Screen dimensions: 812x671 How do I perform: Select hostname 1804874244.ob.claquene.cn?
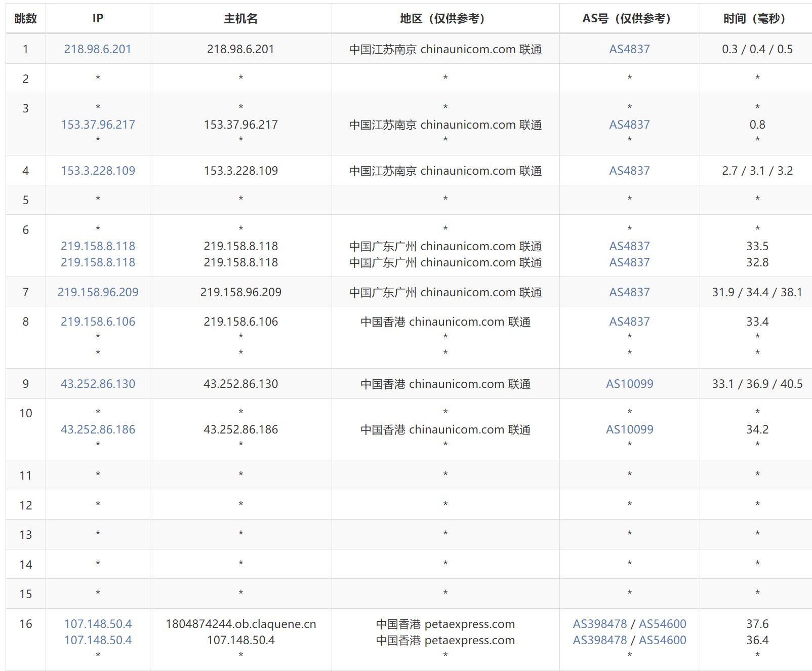pos(241,624)
